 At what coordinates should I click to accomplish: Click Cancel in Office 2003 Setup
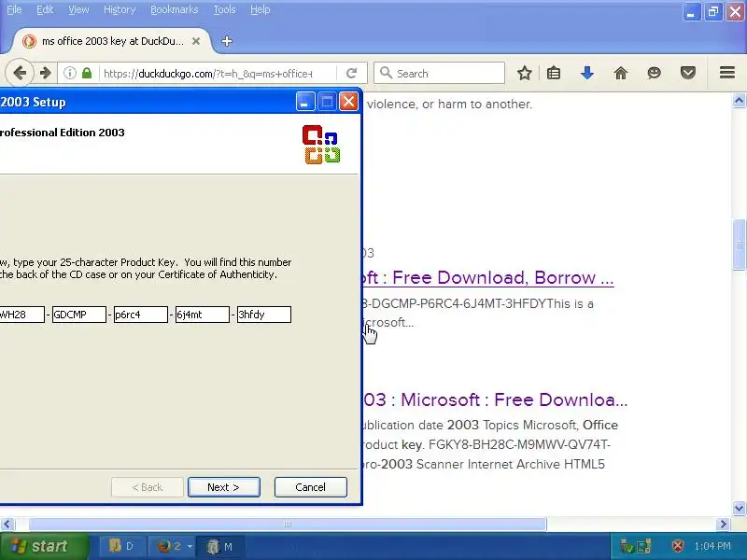(x=311, y=487)
